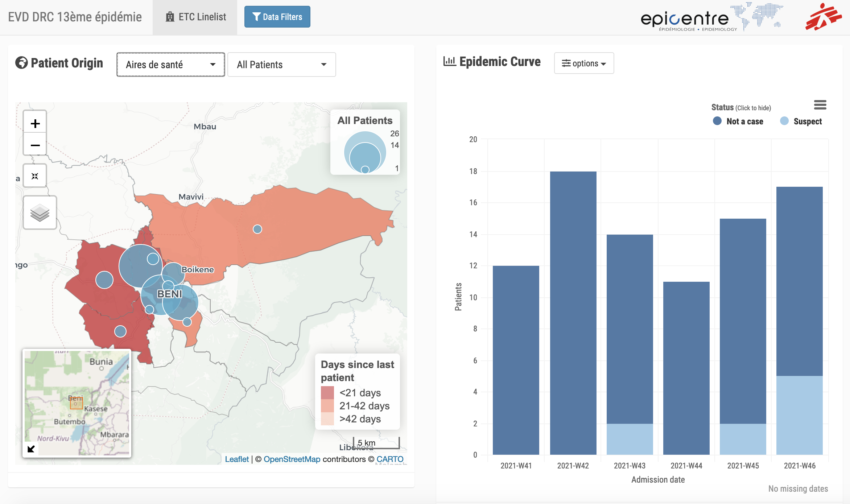The image size is (850, 504).
Task: Zoom out the map with minus button
Action: 35,145
